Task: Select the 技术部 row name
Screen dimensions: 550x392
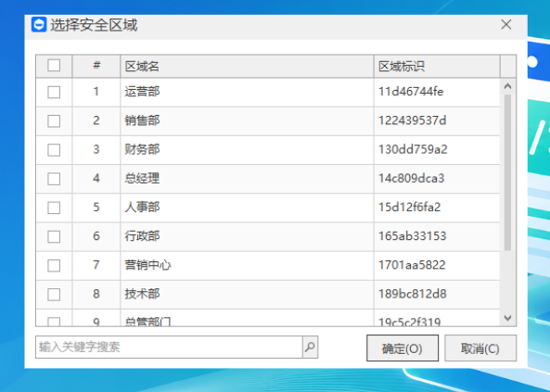Action: tap(142, 294)
